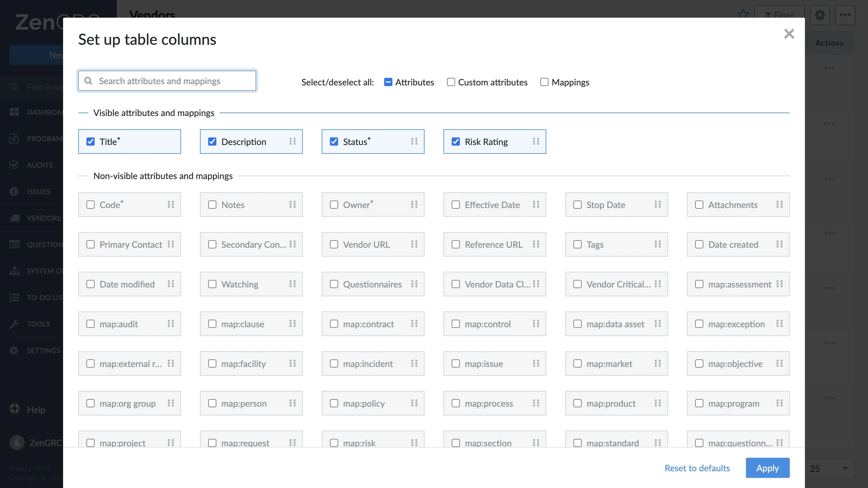Enable the map:market column checkbox

point(578,363)
